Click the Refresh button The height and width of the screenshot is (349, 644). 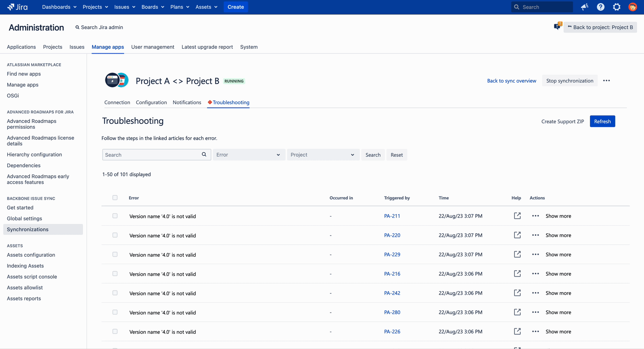click(602, 121)
